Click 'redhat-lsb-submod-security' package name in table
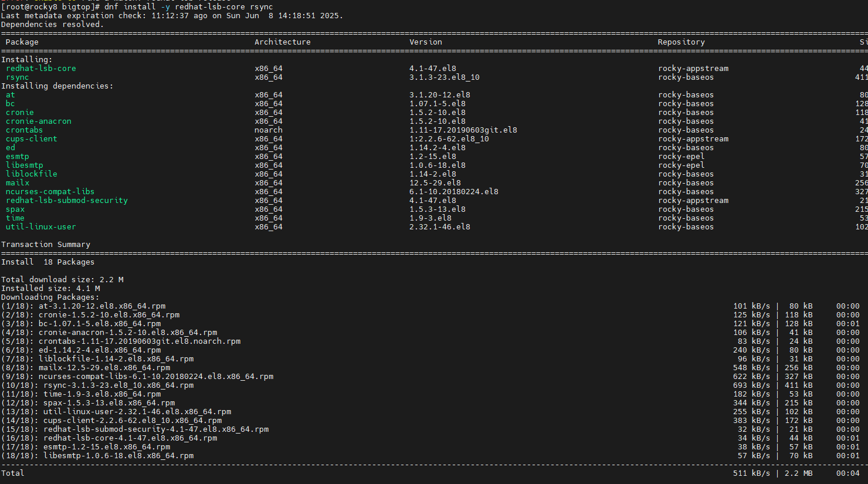The height and width of the screenshot is (484, 868). coord(67,201)
